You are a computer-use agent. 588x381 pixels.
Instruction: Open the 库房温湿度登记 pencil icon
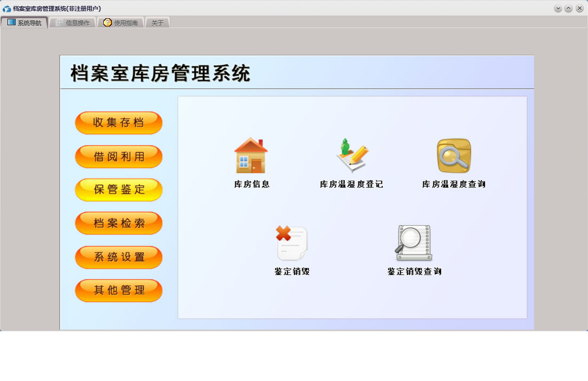coord(352,155)
